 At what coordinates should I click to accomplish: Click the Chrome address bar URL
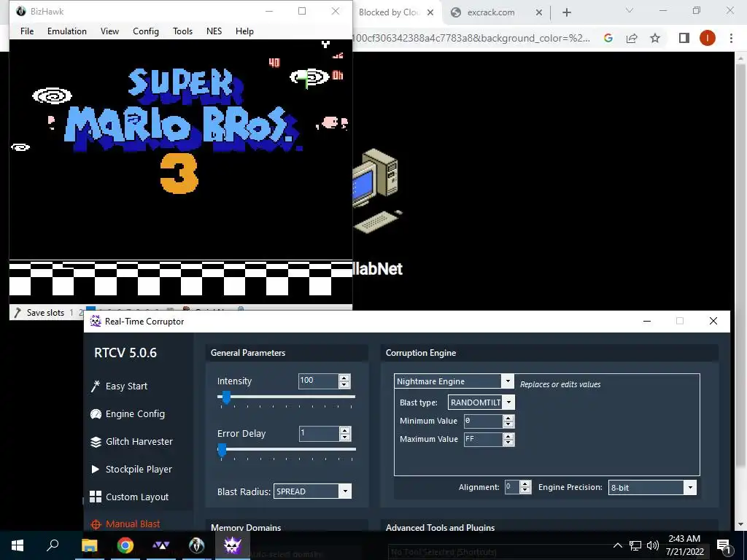coord(472,38)
